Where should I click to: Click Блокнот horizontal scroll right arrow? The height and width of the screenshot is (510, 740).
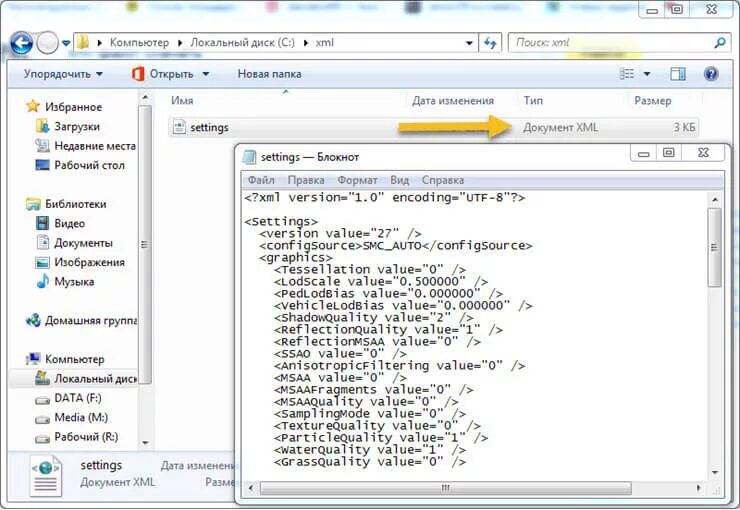coord(698,488)
